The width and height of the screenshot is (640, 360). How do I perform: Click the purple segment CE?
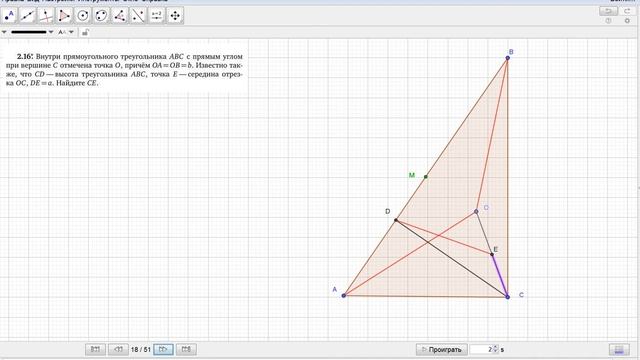click(500, 276)
